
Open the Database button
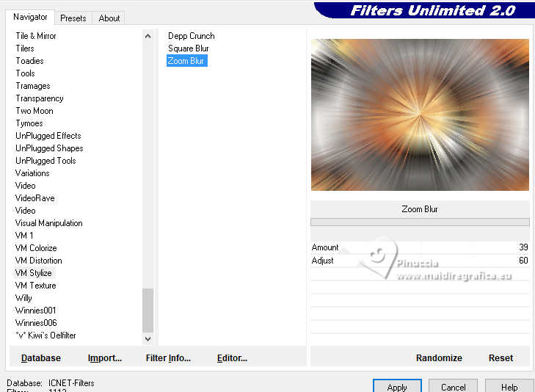pyautogui.click(x=41, y=358)
